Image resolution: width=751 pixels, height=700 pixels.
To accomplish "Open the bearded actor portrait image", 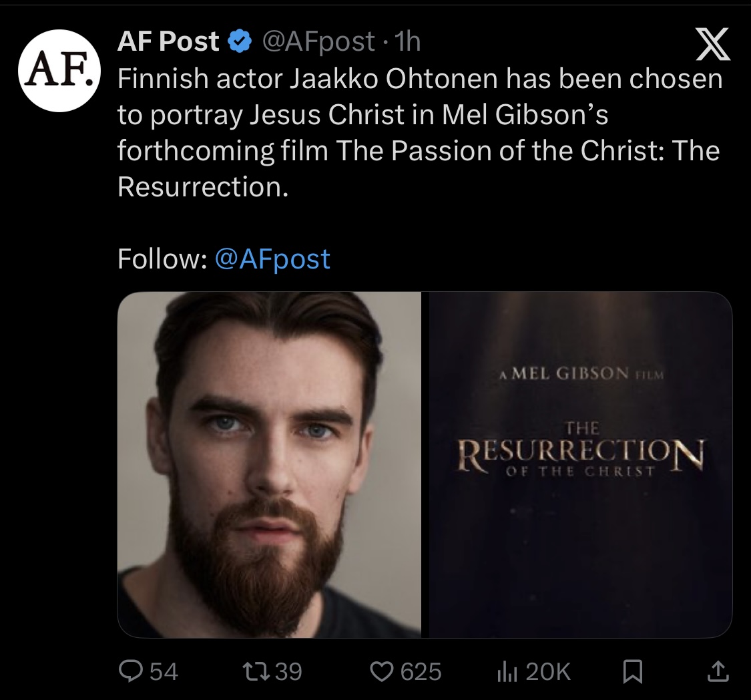I will tap(269, 464).
